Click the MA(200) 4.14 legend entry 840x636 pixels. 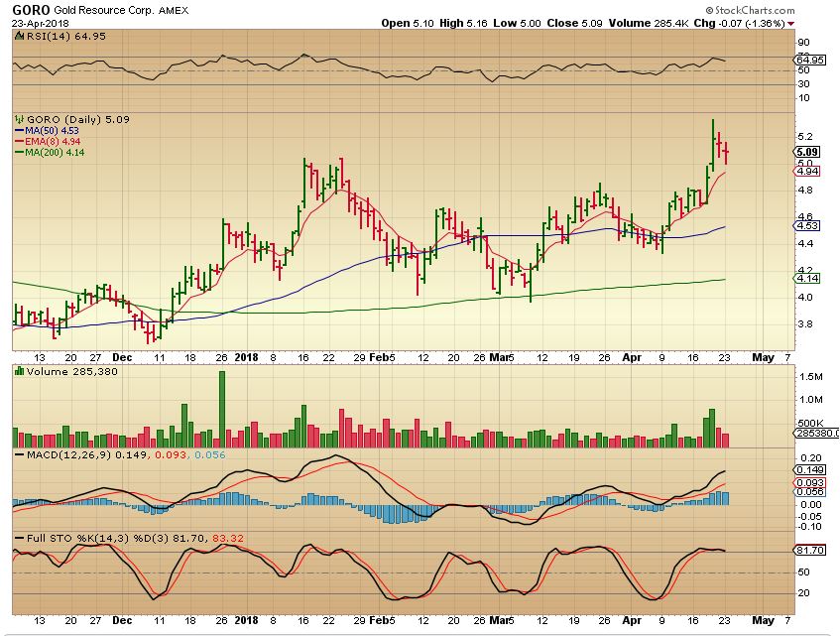[x=55, y=152]
